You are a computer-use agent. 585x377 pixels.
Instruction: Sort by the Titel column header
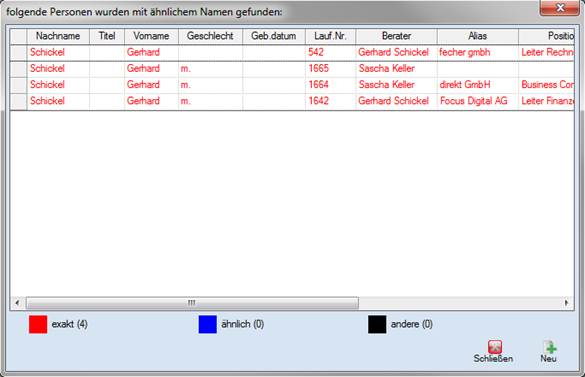[x=107, y=36]
